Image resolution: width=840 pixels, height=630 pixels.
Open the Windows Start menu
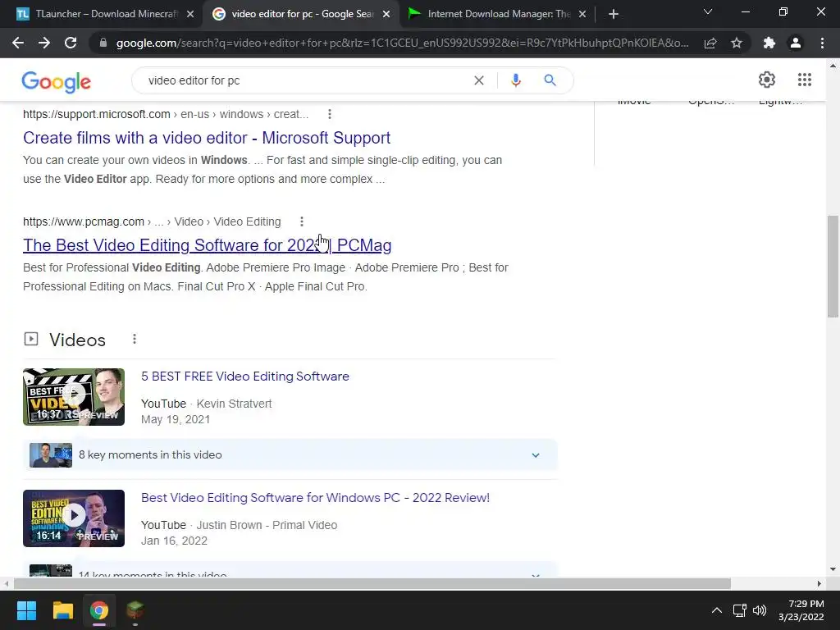(x=26, y=610)
